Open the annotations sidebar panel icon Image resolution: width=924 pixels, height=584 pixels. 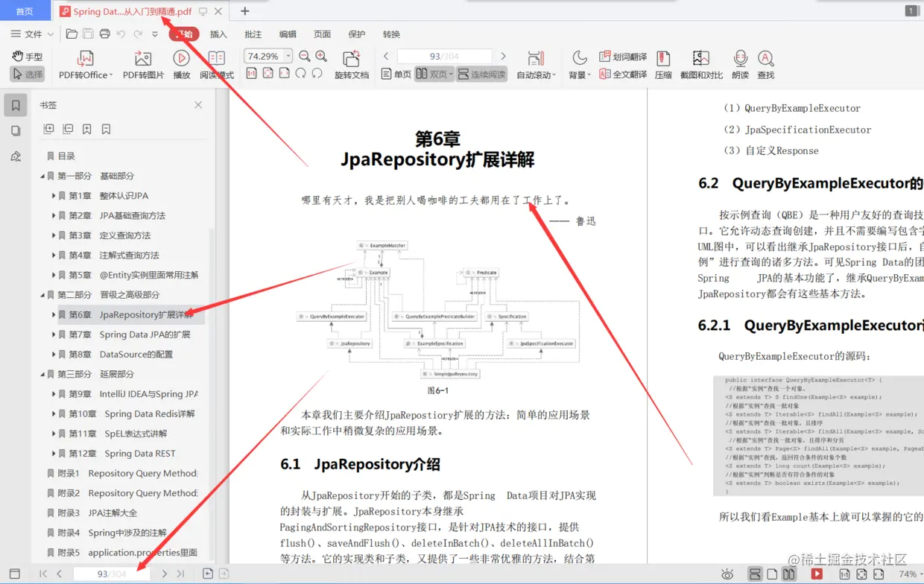coord(16,156)
